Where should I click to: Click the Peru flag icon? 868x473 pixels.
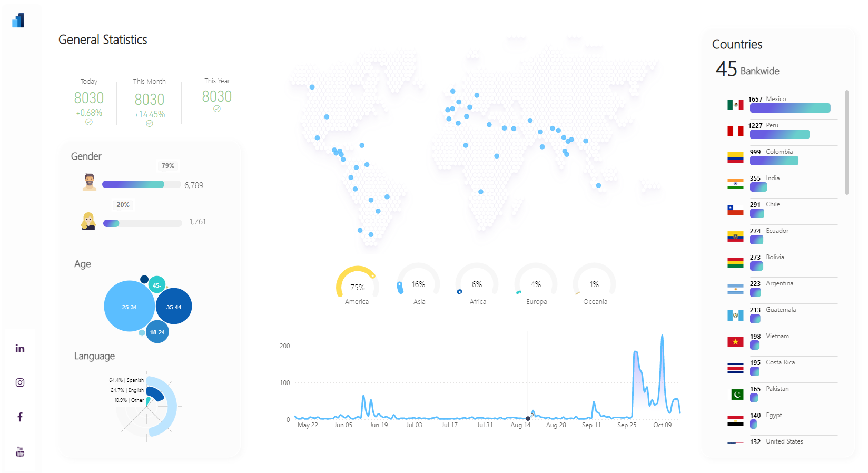(735, 131)
